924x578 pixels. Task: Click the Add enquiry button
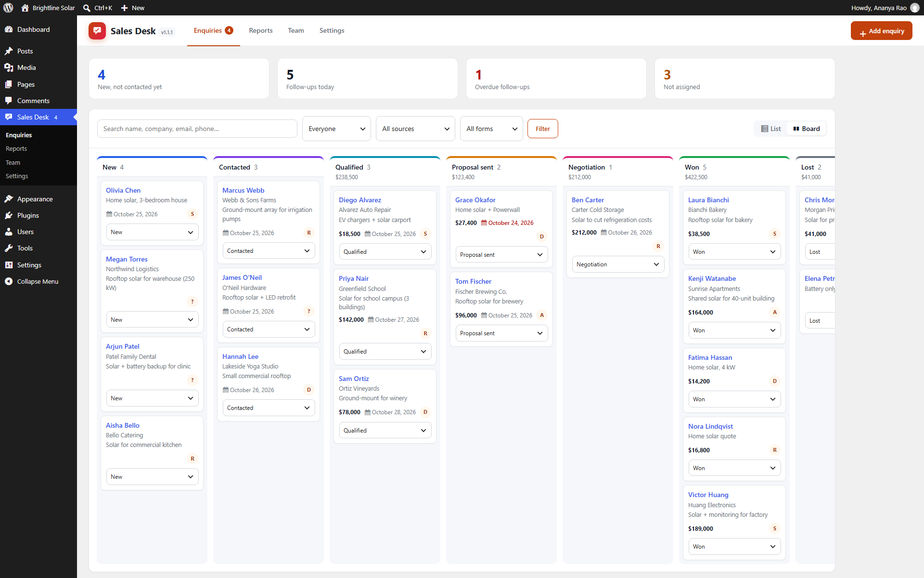pos(881,31)
